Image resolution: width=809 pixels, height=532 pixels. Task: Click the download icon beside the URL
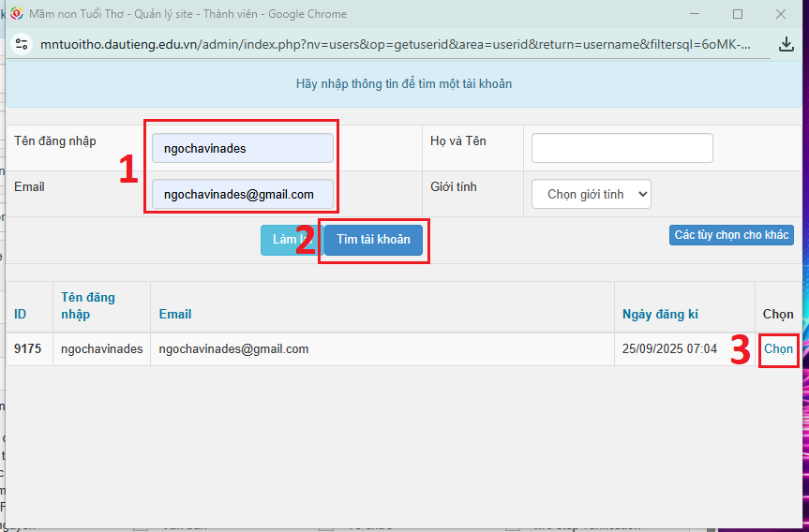(x=786, y=44)
